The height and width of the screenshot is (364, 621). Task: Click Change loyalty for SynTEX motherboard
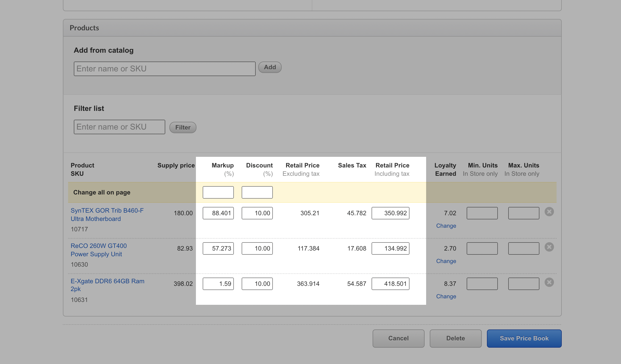[446, 226]
